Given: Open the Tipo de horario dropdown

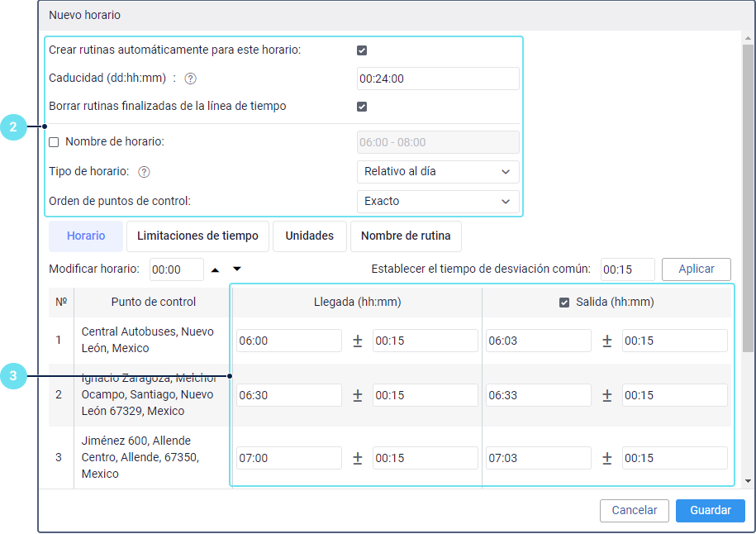Looking at the screenshot, I should pyautogui.click(x=437, y=172).
